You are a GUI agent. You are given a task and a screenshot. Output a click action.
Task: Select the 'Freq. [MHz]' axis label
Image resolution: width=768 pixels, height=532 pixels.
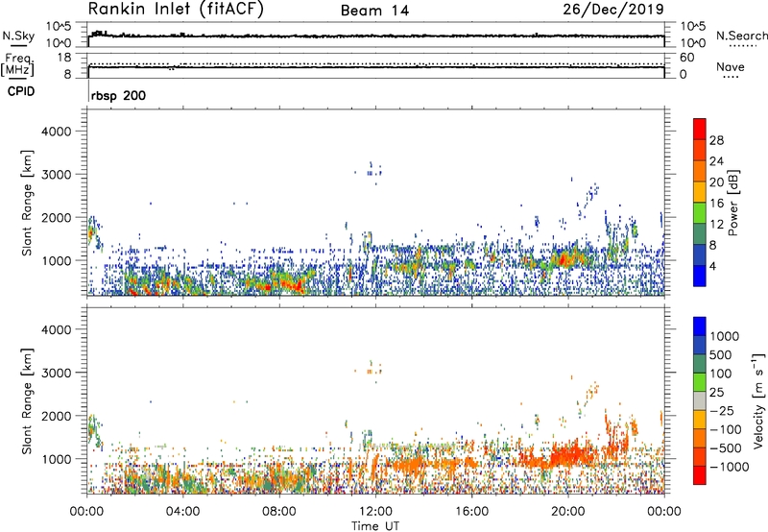18,64
